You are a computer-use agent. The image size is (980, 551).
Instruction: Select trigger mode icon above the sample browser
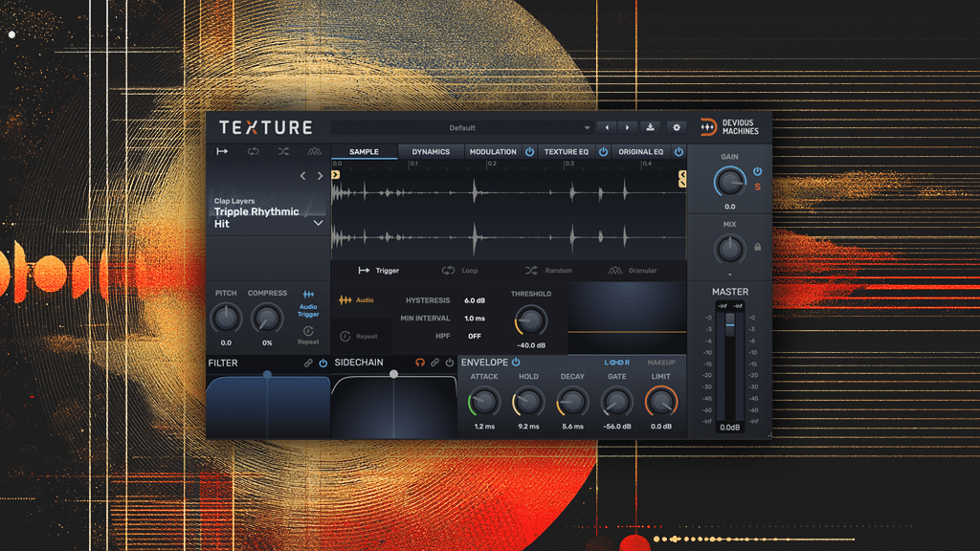pos(222,151)
